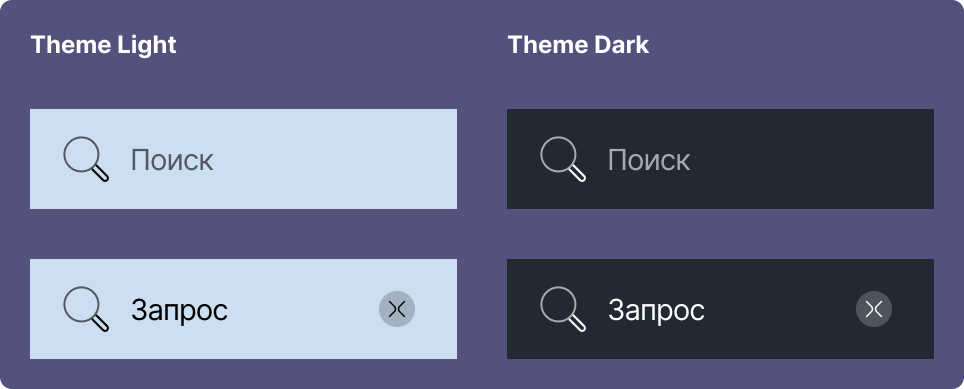Image resolution: width=964 pixels, height=389 pixels.
Task: Click blank space between dark Запрос and clear button
Action: click(781, 309)
